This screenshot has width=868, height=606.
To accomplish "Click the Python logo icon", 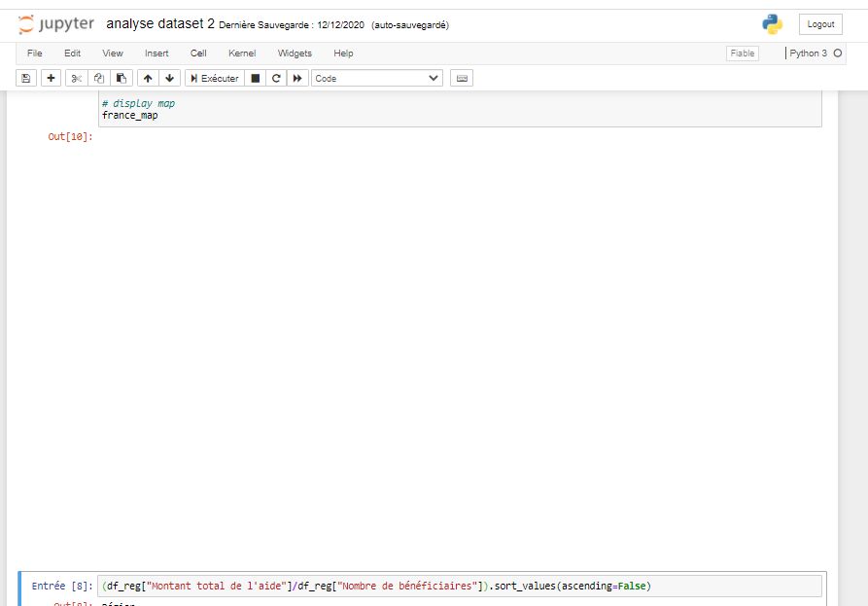I will tap(772, 24).
